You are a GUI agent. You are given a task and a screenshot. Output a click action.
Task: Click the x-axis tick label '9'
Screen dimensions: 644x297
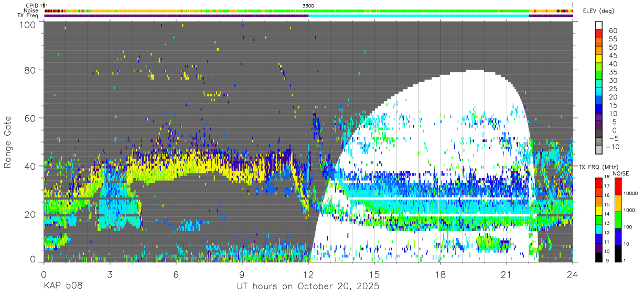click(242, 274)
